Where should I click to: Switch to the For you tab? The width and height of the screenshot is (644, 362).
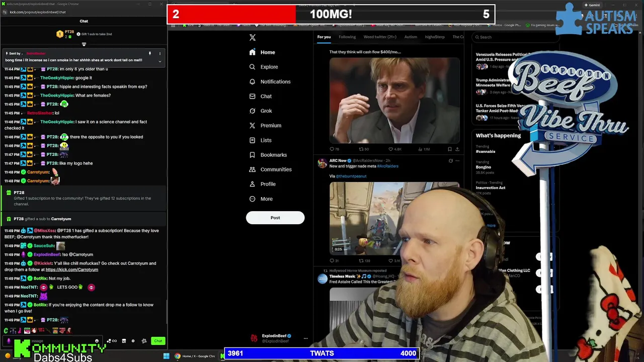324,37
